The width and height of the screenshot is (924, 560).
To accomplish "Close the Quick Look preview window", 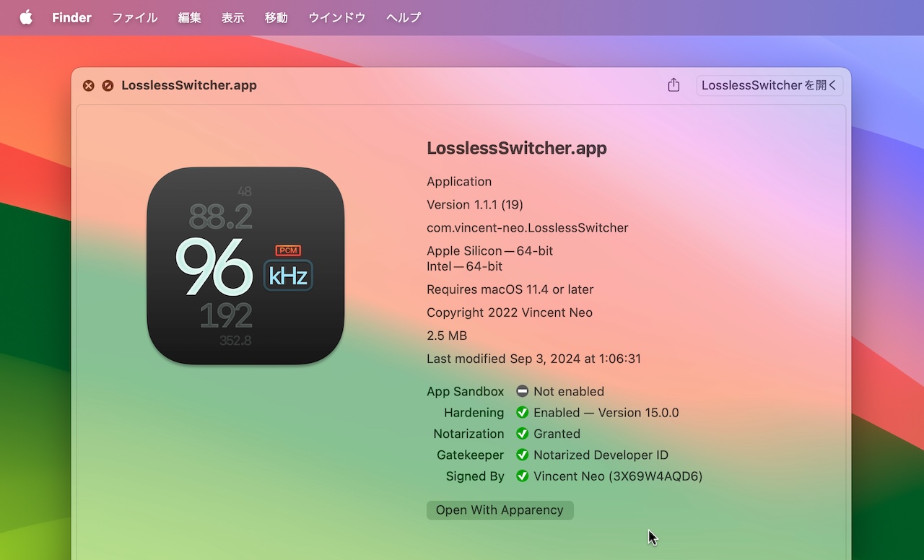I will [88, 85].
